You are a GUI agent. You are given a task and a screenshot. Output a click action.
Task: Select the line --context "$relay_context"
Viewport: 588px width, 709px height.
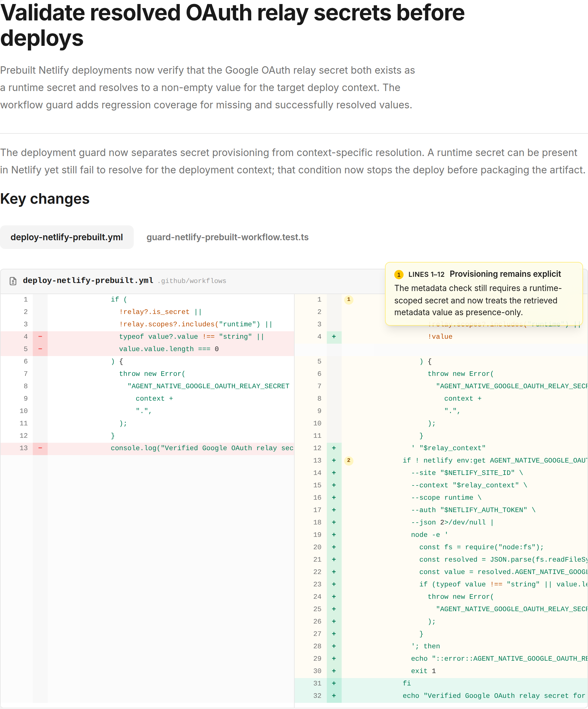(x=441, y=485)
